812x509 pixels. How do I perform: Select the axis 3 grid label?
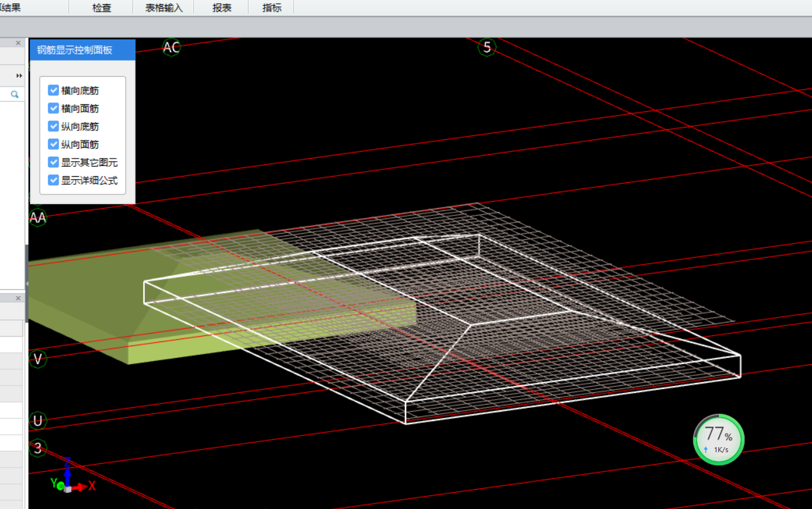click(x=38, y=448)
